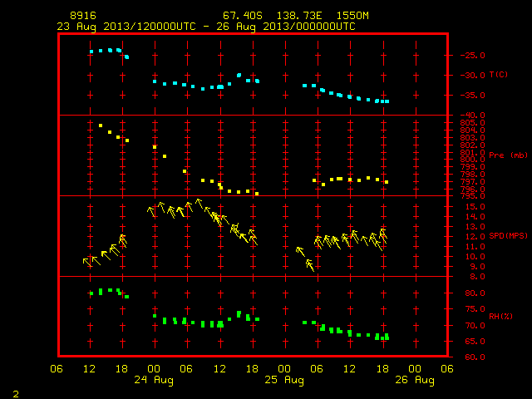Click the 67.40S latitude text
532x399 pixels.
point(243,16)
